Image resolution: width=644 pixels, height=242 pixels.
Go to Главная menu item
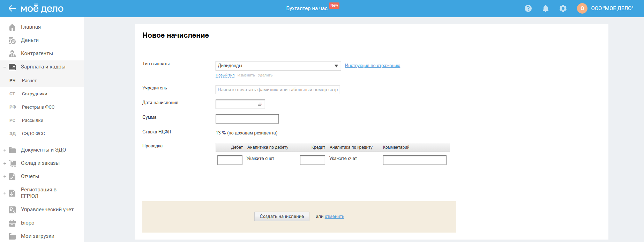[x=31, y=27]
